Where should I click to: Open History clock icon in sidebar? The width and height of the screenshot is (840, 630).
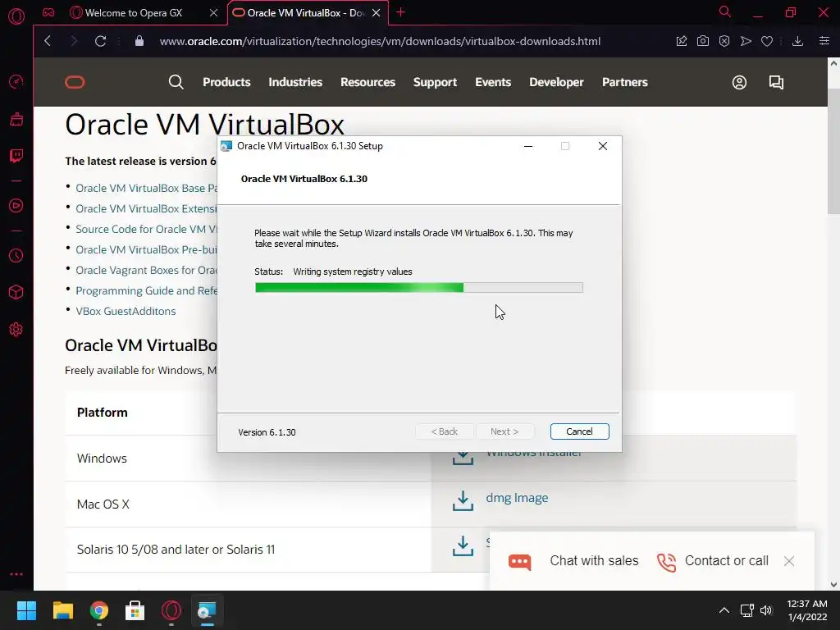16,256
